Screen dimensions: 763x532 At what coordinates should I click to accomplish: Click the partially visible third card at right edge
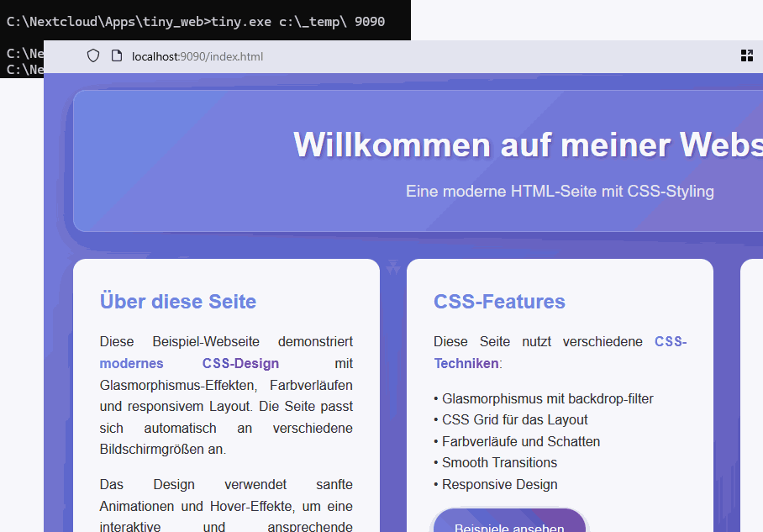click(x=752, y=395)
